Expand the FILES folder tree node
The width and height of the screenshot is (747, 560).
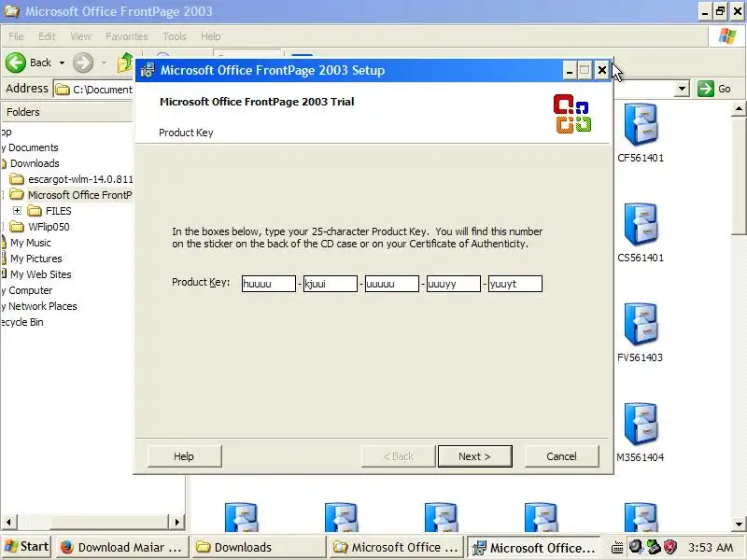coord(17,211)
